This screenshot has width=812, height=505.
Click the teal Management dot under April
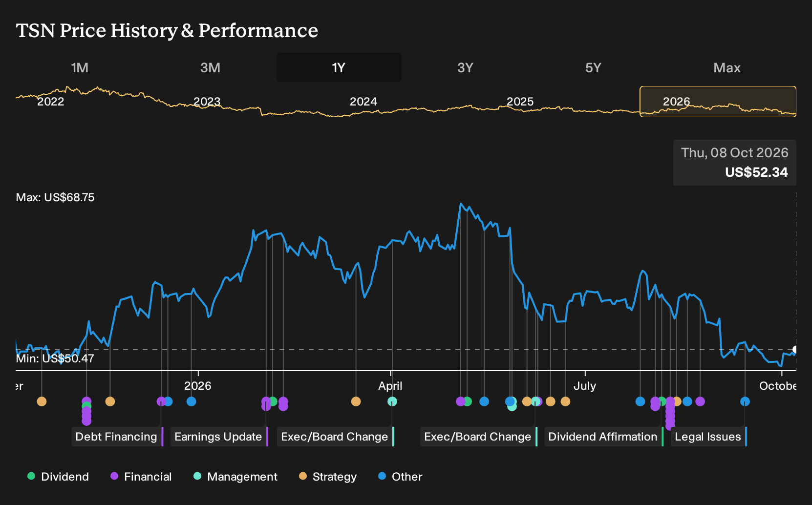pos(392,401)
